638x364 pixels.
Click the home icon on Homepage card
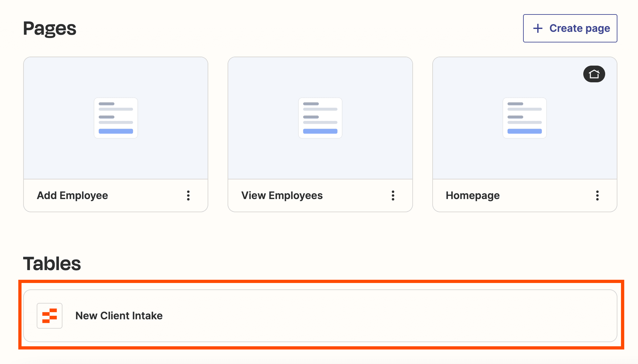pyautogui.click(x=594, y=74)
